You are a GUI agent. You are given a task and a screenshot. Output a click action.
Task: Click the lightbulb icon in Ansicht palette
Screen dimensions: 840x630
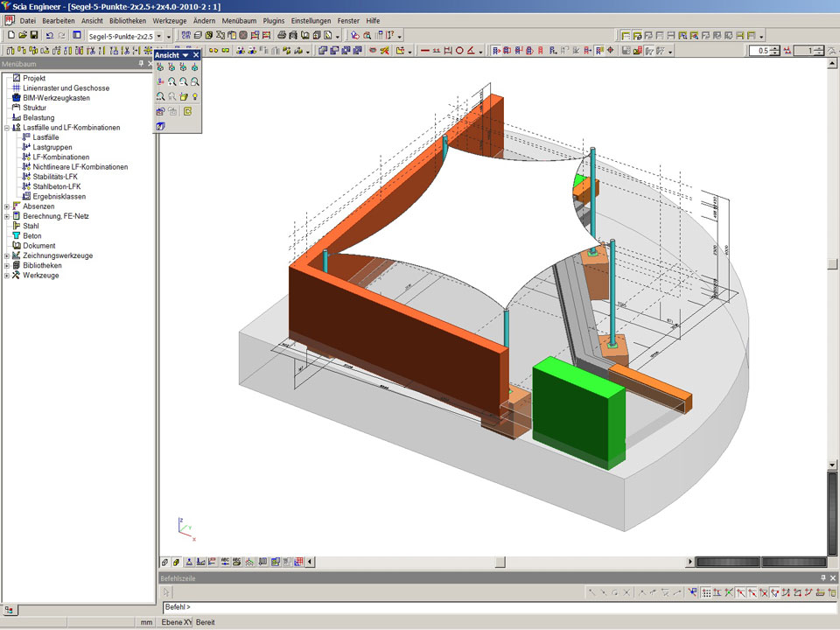[x=196, y=96]
